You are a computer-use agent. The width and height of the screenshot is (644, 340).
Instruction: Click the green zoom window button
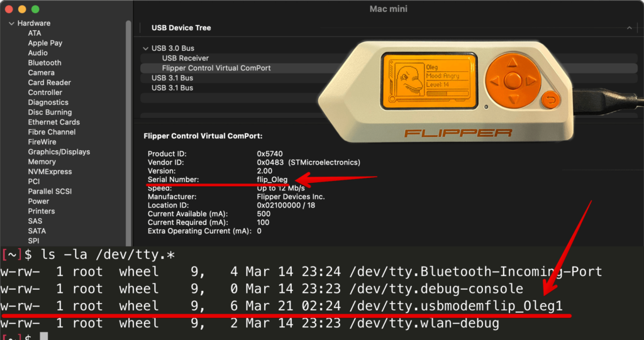(x=35, y=9)
